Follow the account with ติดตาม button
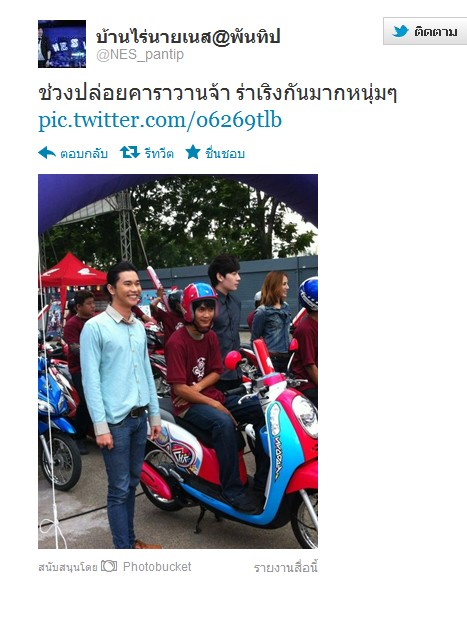 (425, 31)
